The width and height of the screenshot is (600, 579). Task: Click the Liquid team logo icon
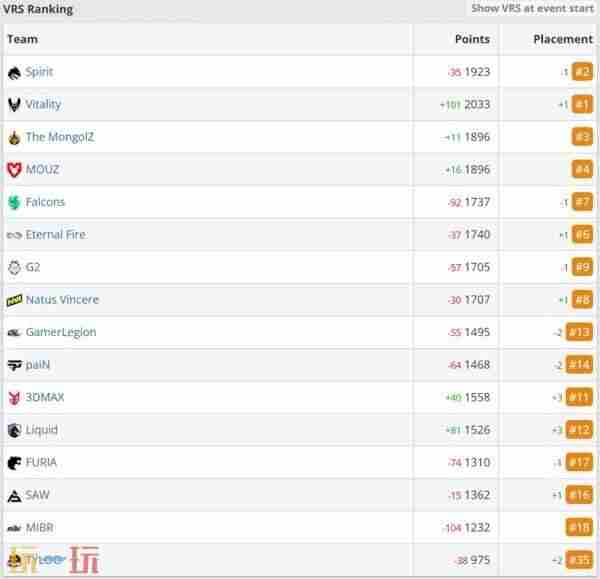(x=14, y=430)
